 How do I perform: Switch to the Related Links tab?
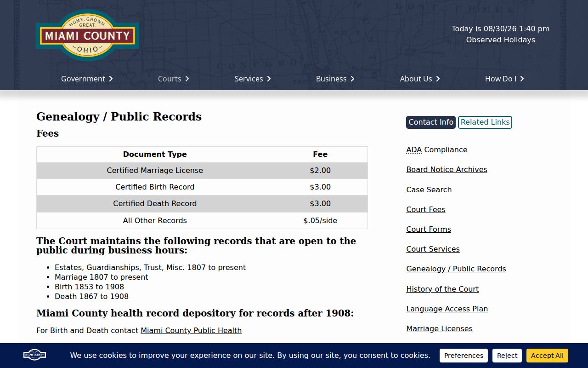[x=485, y=122]
